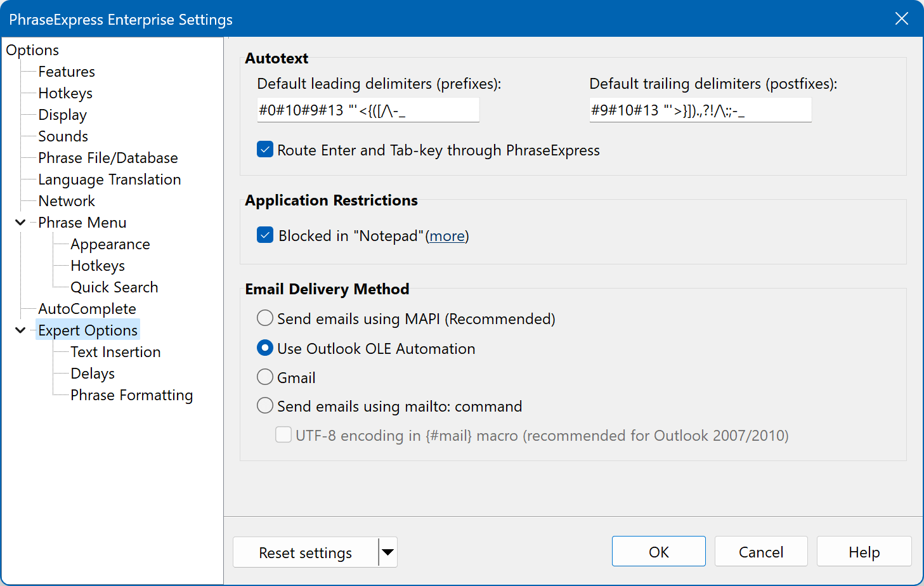The image size is (924, 586).
Task: Open Phrase Formatting settings
Action: click(x=131, y=395)
